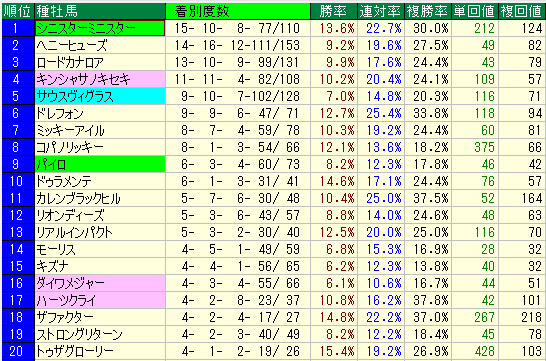Click the green パイロ cell
The height and width of the screenshot is (361, 546).
[x=100, y=164]
